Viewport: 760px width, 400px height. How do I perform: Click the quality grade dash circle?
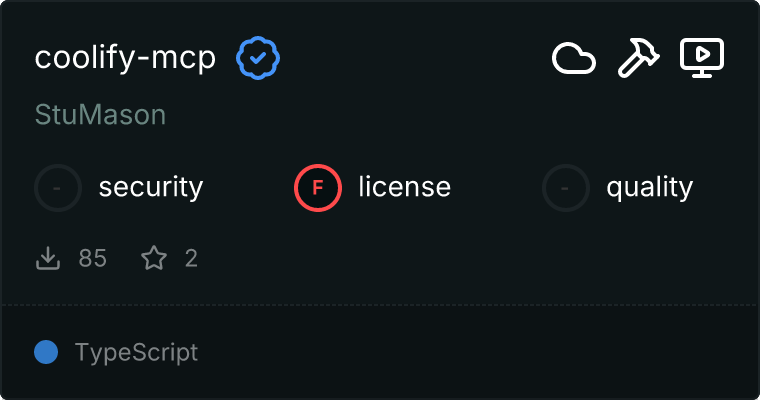click(x=566, y=187)
